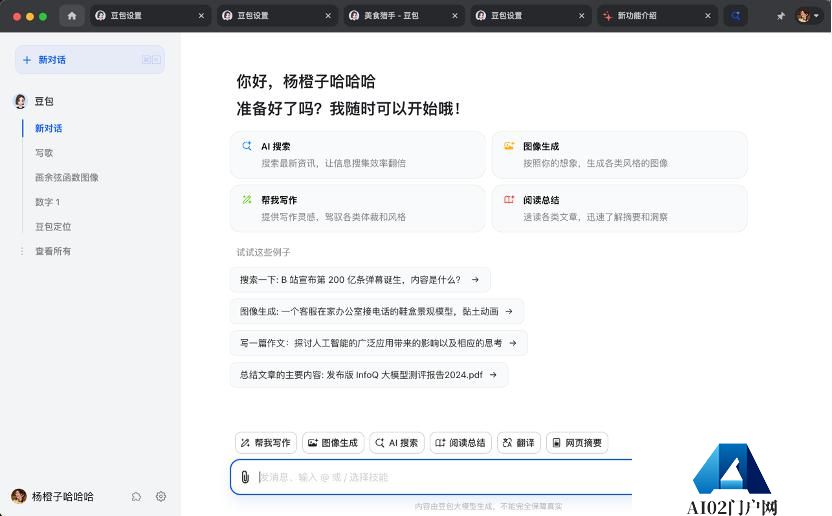Open the AI 搜索 feature card

[x=358, y=154]
